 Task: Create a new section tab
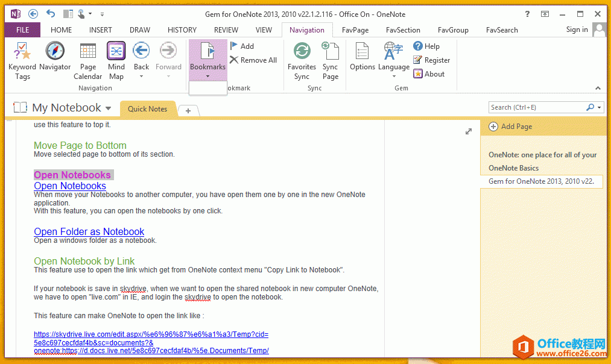tap(188, 111)
